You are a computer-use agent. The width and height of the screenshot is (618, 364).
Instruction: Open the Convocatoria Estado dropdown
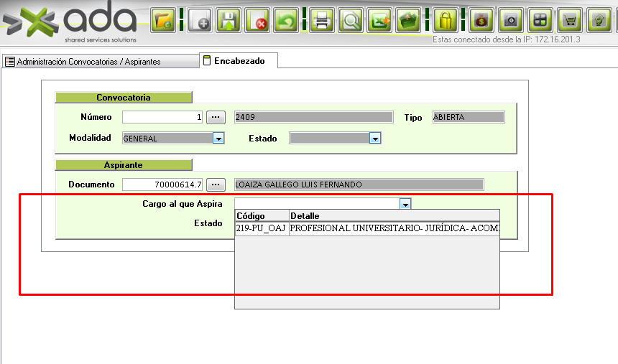tap(374, 139)
